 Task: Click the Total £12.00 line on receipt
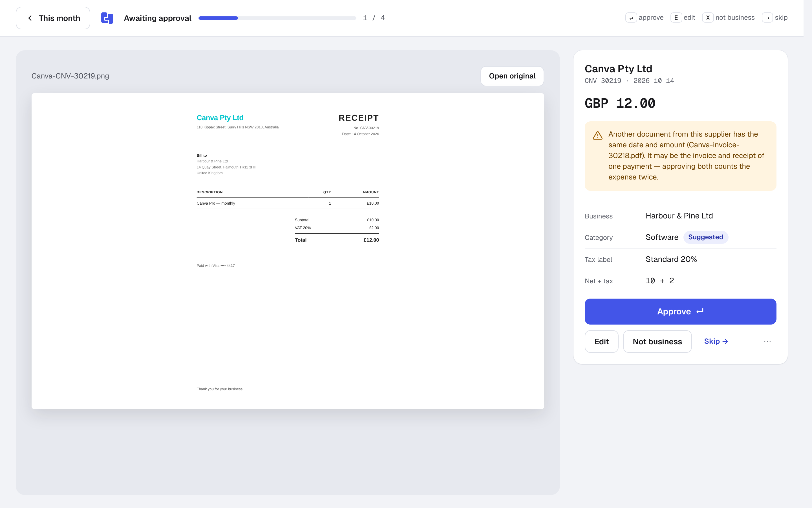337,240
